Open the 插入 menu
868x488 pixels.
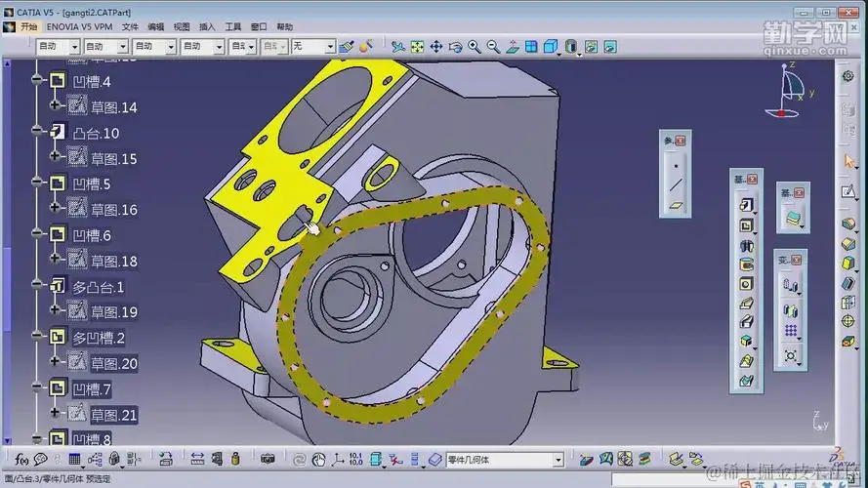point(207,26)
